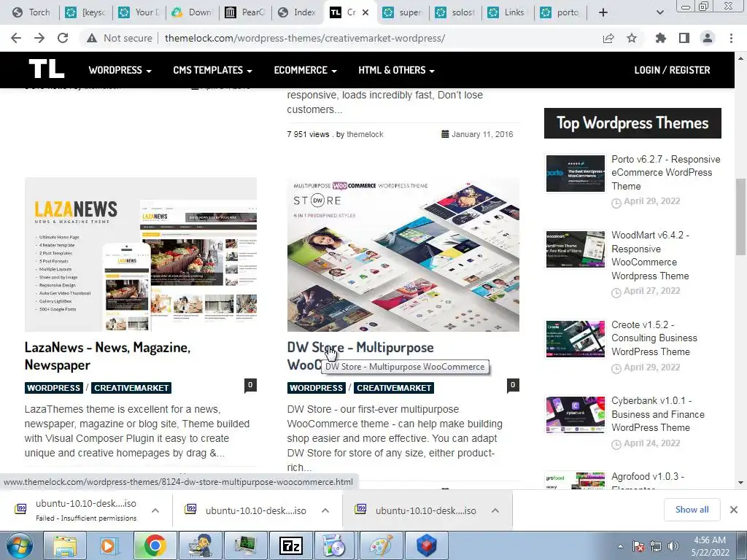Viewport: 747px width, 560px height.
Task: Click Show all downloads button
Action: click(692, 510)
